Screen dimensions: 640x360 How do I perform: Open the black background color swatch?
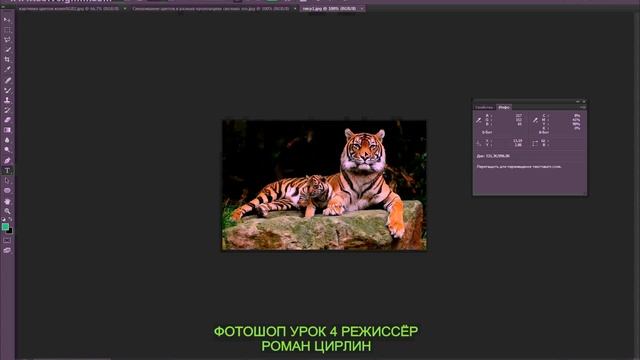10,231
